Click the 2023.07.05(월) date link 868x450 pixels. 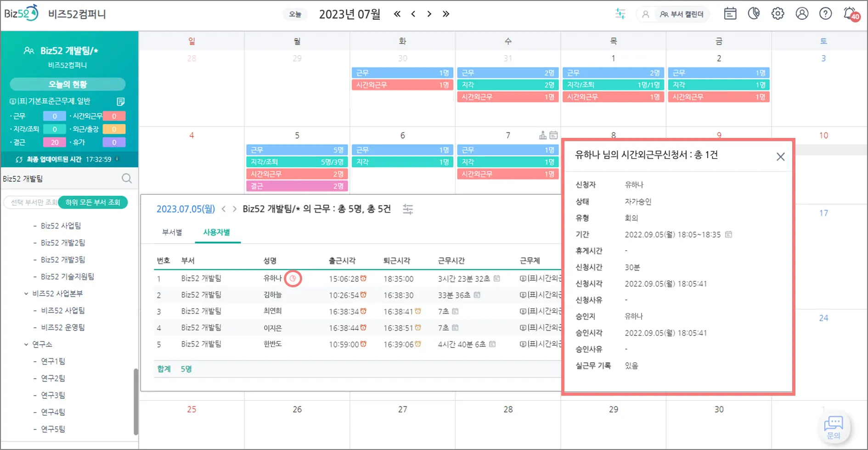click(x=186, y=209)
